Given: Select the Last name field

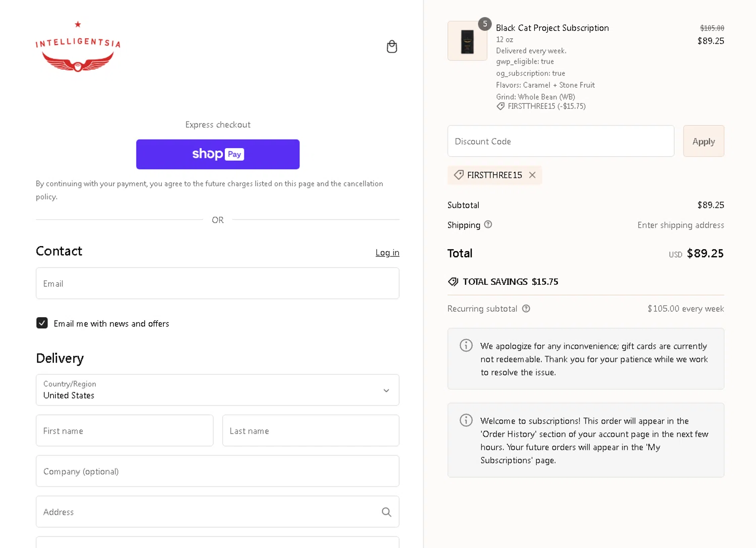Looking at the screenshot, I should pos(310,431).
